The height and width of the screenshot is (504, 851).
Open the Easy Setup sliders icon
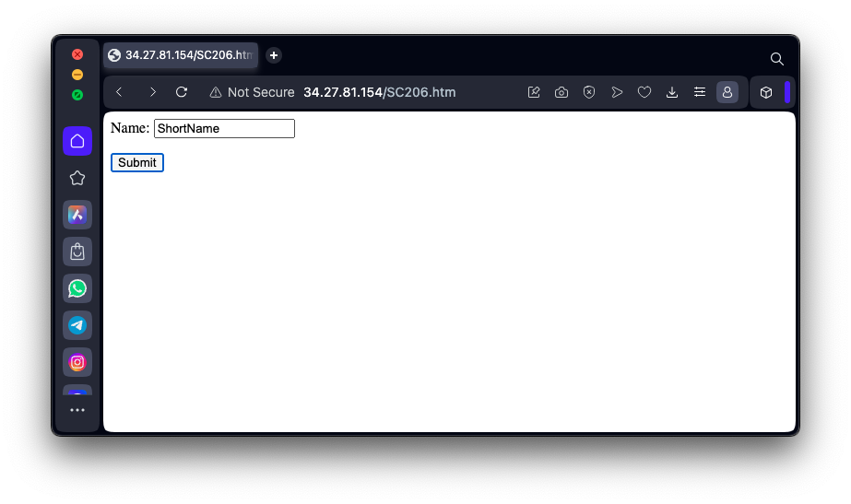700,92
